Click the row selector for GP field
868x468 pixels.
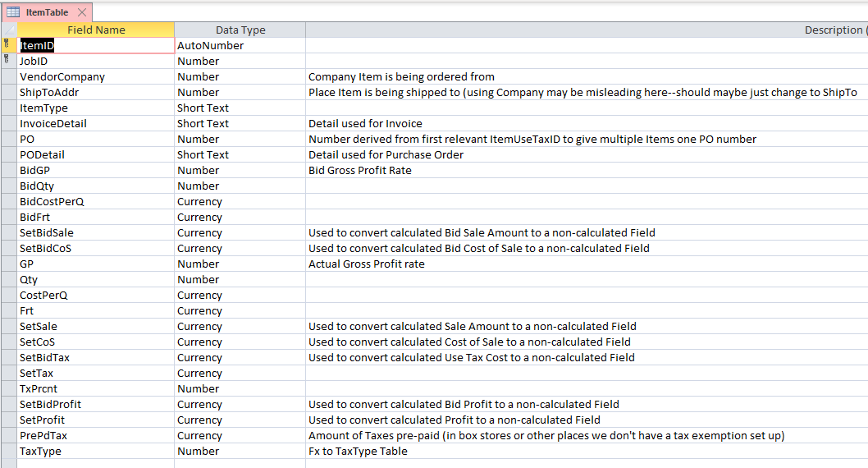point(9,264)
